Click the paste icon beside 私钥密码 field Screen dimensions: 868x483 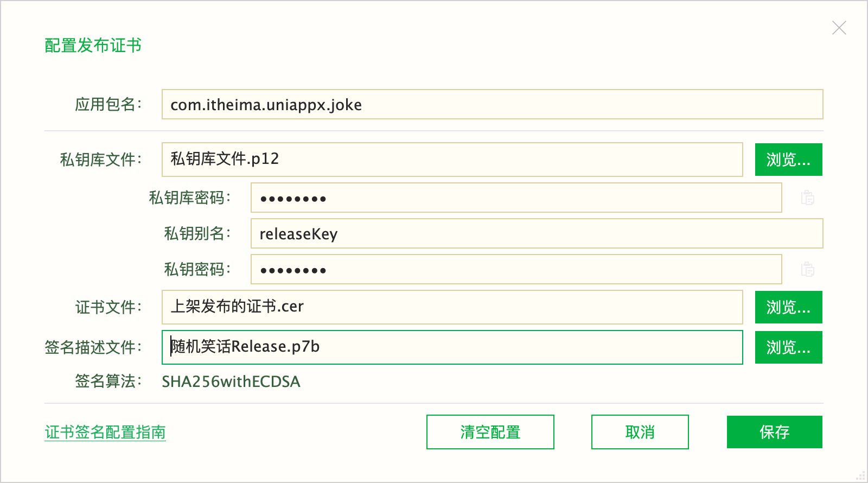[808, 269]
